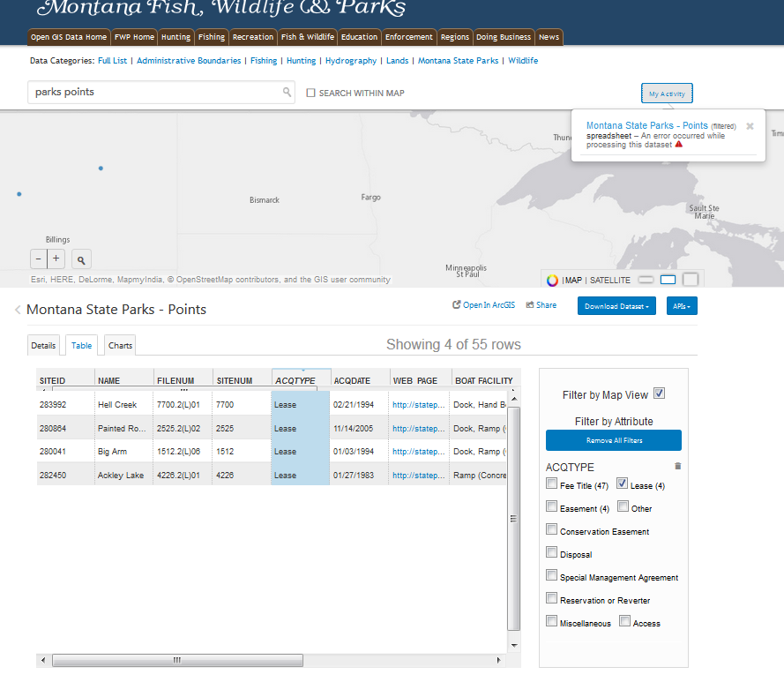The width and height of the screenshot is (784, 682).
Task: Open the My Activity panel button
Action: coord(667,94)
